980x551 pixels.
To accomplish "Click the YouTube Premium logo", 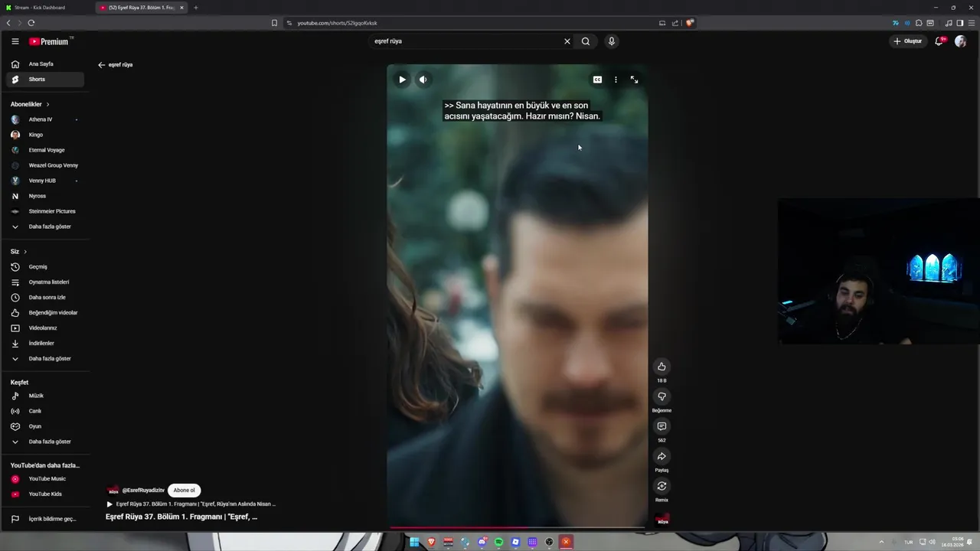I will [x=51, y=41].
